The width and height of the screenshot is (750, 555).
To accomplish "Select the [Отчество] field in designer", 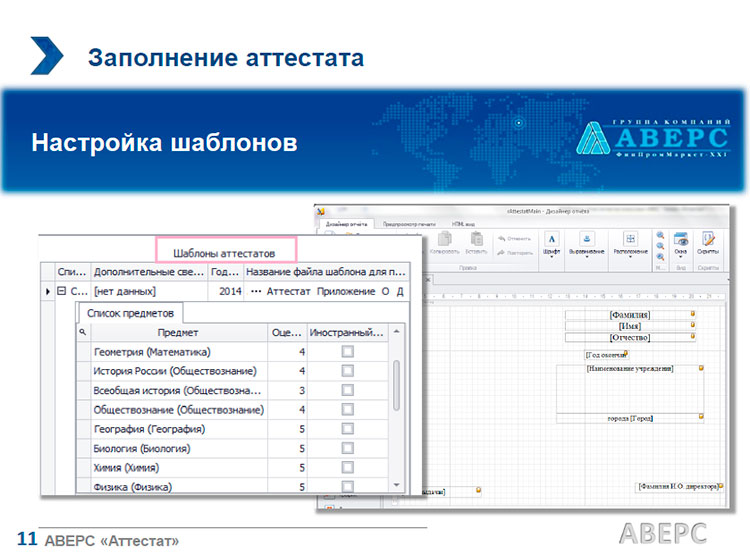I will coord(629,338).
